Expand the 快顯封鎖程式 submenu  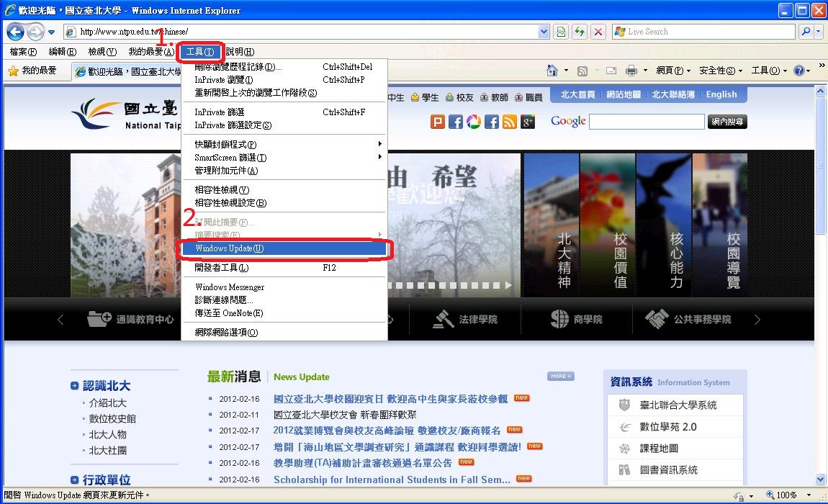pyautogui.click(x=379, y=144)
